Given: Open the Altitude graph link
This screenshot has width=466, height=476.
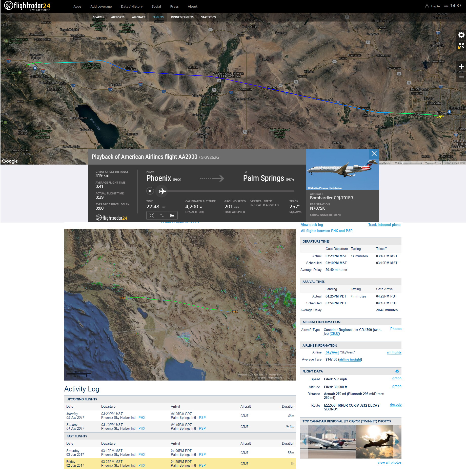Looking at the screenshot, I should coord(397,386).
